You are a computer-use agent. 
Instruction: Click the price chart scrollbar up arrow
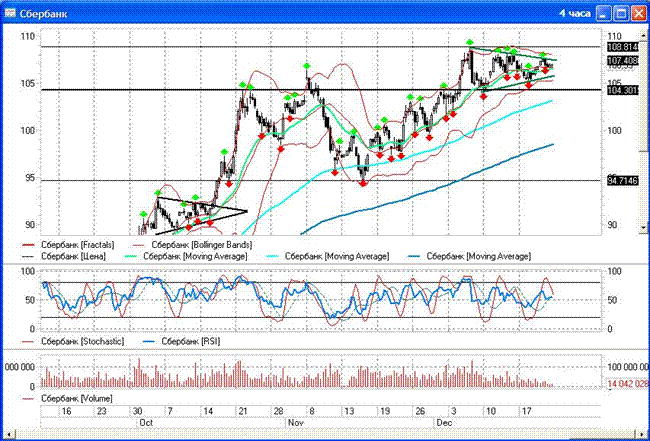(644, 36)
